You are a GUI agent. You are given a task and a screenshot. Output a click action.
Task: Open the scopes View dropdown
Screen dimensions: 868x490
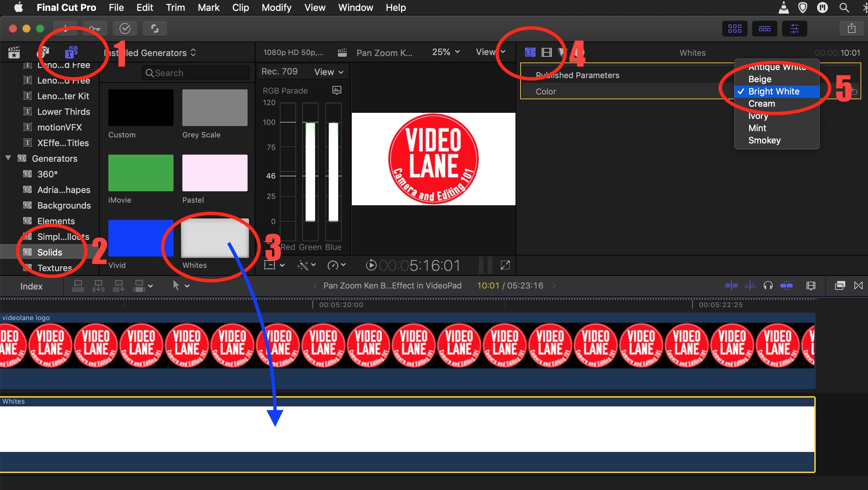pyautogui.click(x=329, y=72)
